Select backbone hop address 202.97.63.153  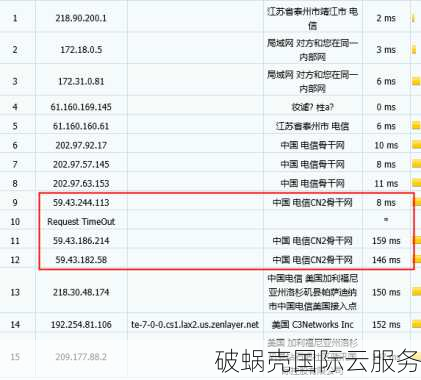click(x=81, y=183)
